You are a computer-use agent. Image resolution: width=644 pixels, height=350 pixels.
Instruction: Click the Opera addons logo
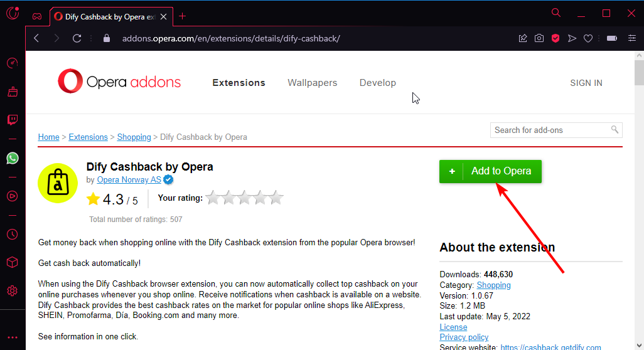119,82
